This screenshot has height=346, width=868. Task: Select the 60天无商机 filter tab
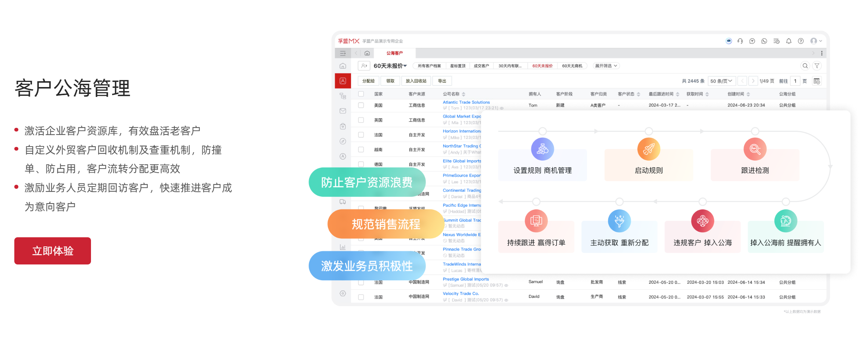572,66
